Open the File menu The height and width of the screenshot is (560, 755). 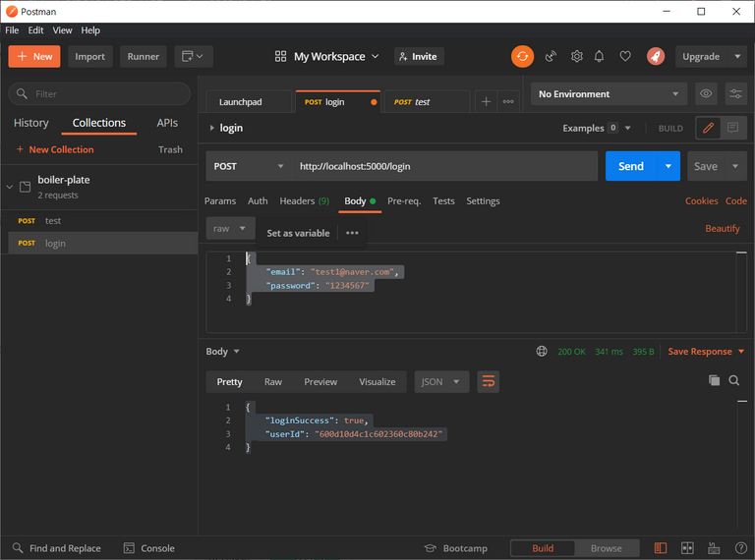coord(12,30)
